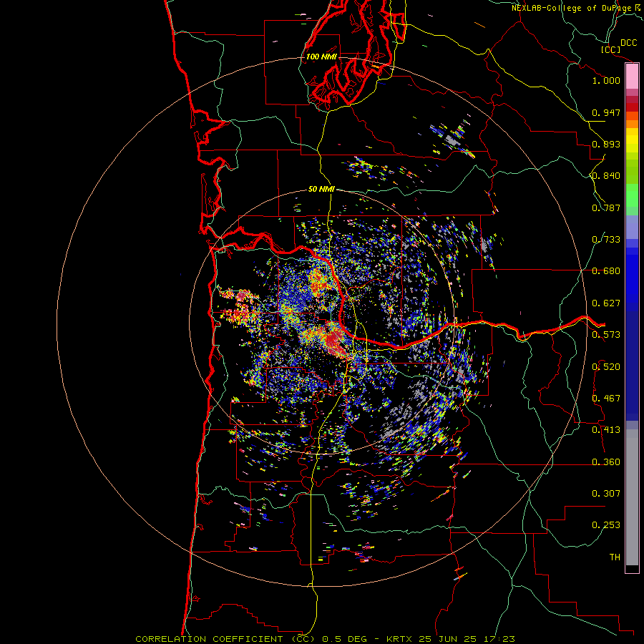The height and width of the screenshot is (644, 644).
Task: Click the 1.000 color scale value
Action: pos(606,80)
